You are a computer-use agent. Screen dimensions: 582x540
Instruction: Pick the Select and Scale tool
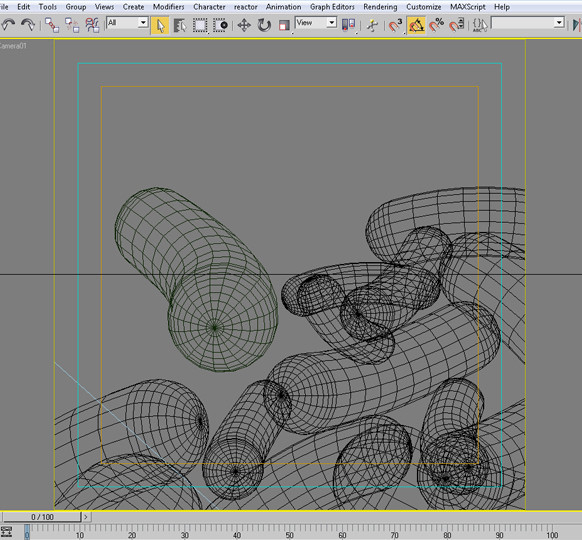(284, 25)
